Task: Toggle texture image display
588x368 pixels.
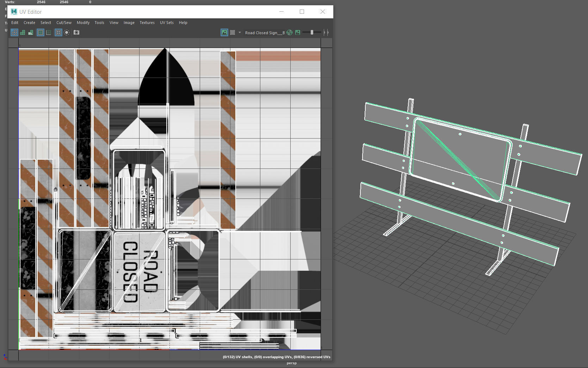Action: click(224, 32)
